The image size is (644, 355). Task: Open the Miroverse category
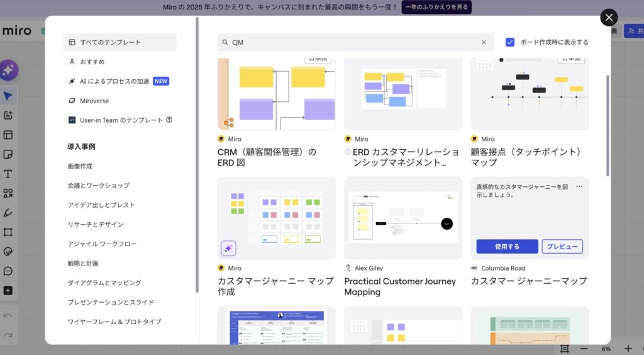coord(94,101)
